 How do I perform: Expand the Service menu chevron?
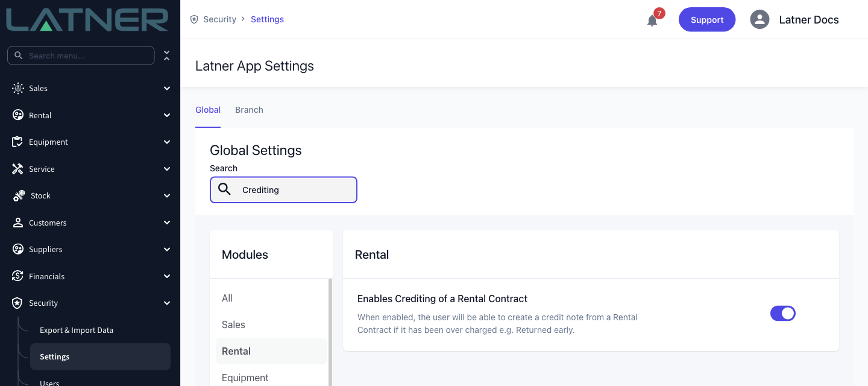click(x=167, y=169)
